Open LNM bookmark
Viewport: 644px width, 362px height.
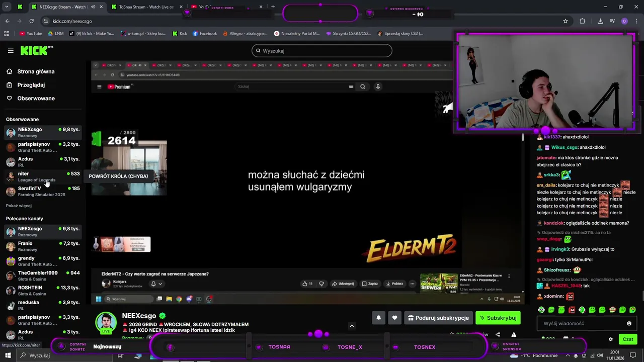[x=55, y=34]
